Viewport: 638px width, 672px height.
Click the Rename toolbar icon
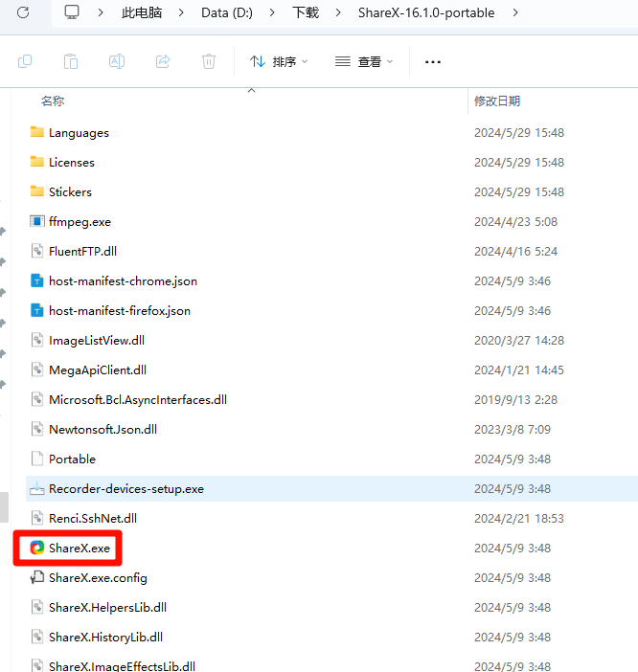click(117, 61)
